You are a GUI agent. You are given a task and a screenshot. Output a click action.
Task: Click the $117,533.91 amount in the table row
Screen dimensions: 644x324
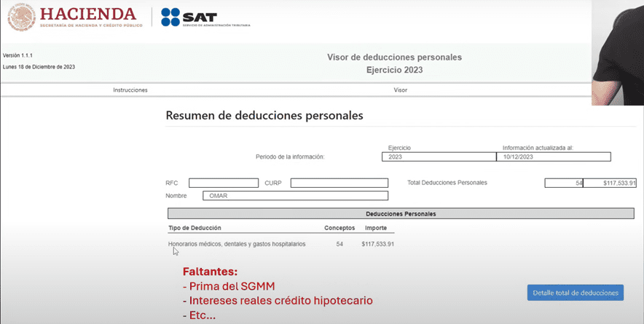[x=377, y=244]
